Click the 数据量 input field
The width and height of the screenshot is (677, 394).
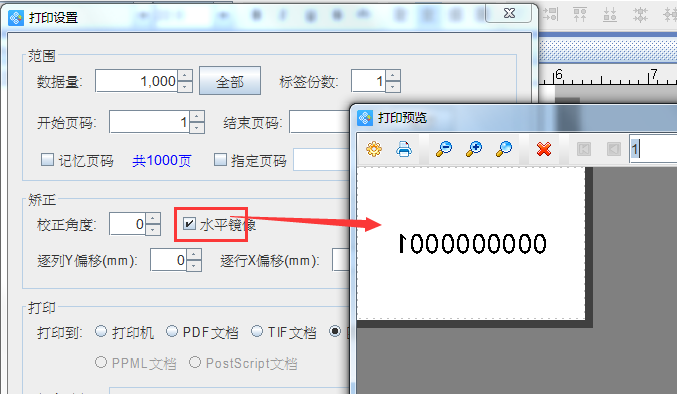(x=136, y=81)
